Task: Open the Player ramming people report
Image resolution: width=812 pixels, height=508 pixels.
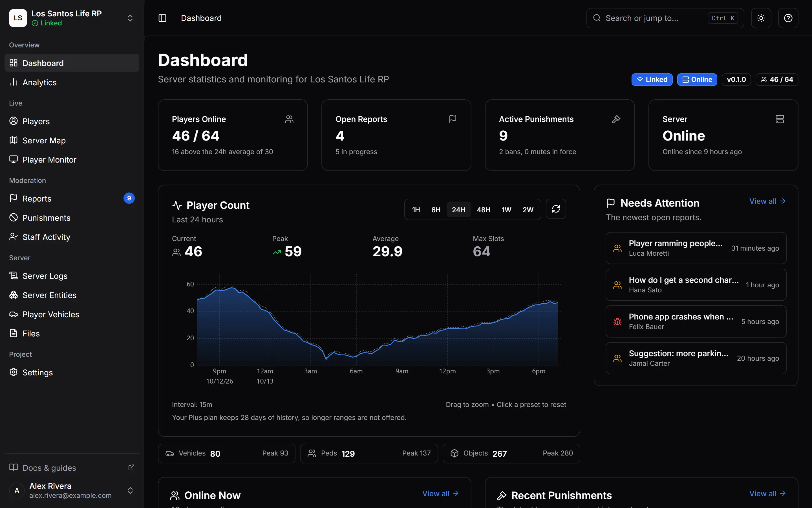Action: coord(696,248)
